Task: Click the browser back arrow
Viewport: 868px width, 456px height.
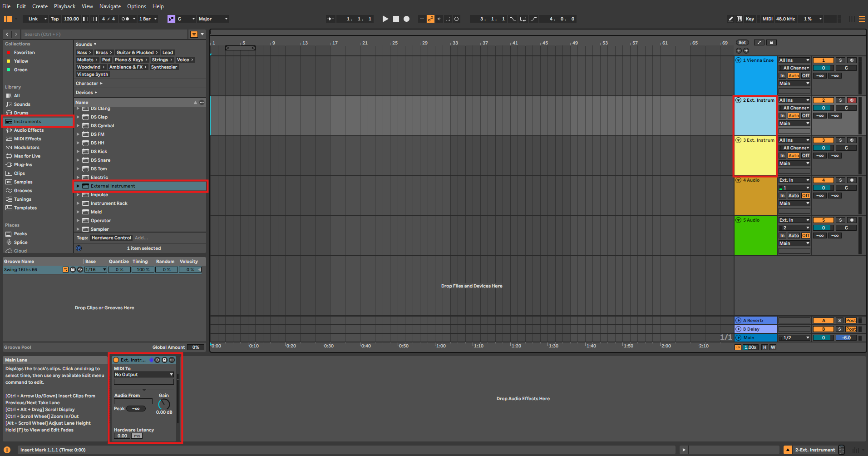Action: 7,35
